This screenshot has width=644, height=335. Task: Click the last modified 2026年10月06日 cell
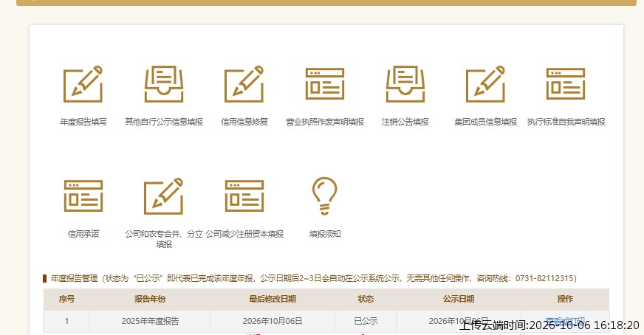tap(273, 321)
